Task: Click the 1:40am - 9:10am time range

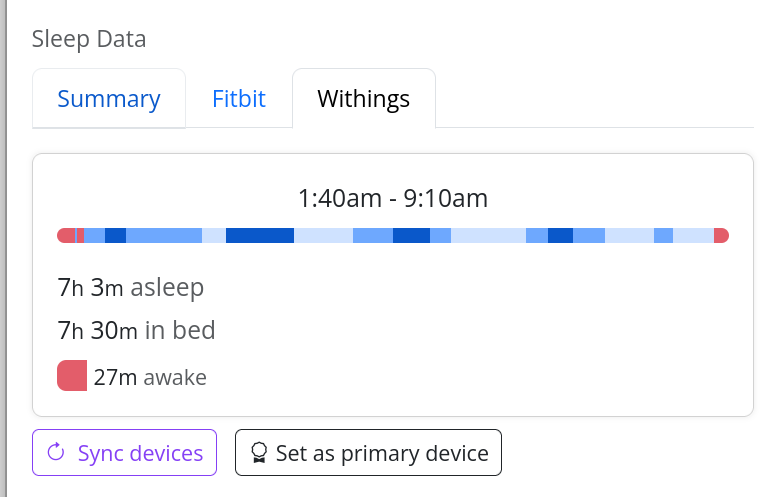Action: coord(393,198)
